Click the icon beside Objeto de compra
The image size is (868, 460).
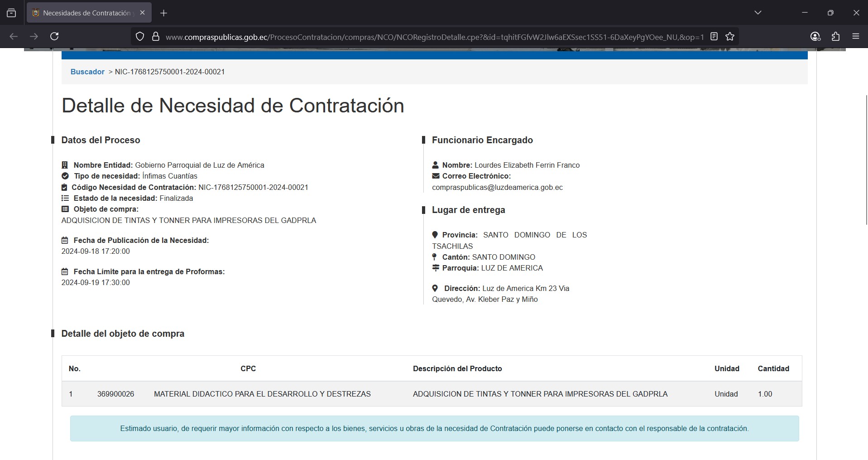[x=65, y=209]
